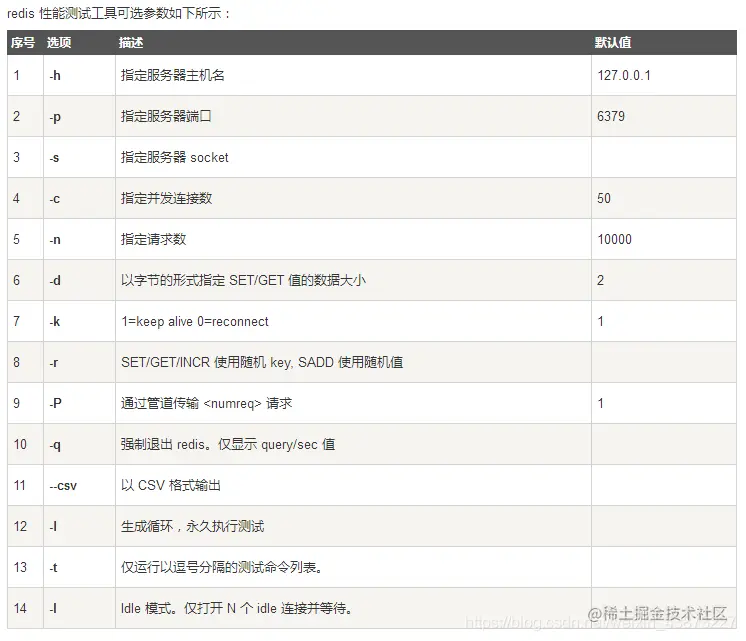Click the default value "10000"
The width and height of the screenshot is (746, 641).
[x=615, y=239]
